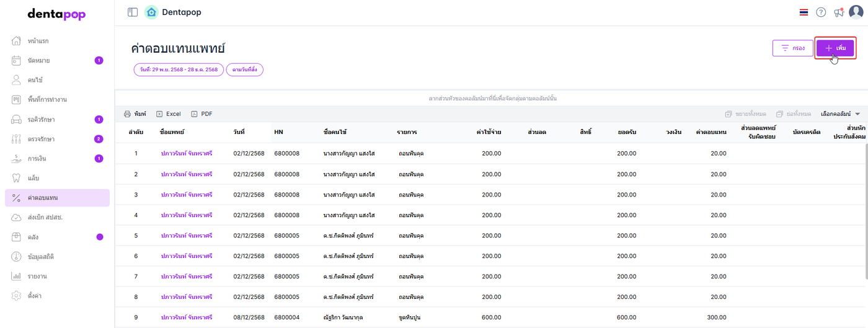
Task: Open the user profile avatar
Action: click(856, 12)
